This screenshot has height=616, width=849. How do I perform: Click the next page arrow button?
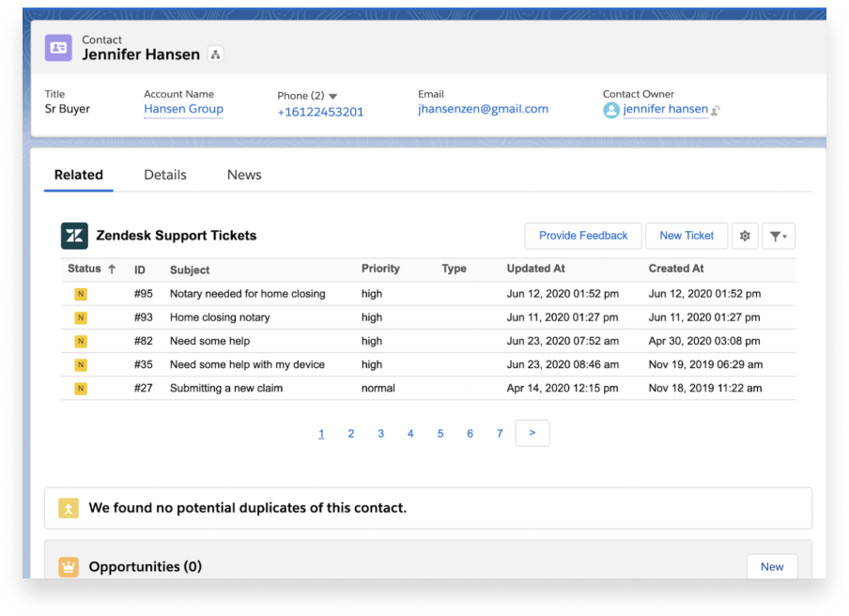click(533, 433)
